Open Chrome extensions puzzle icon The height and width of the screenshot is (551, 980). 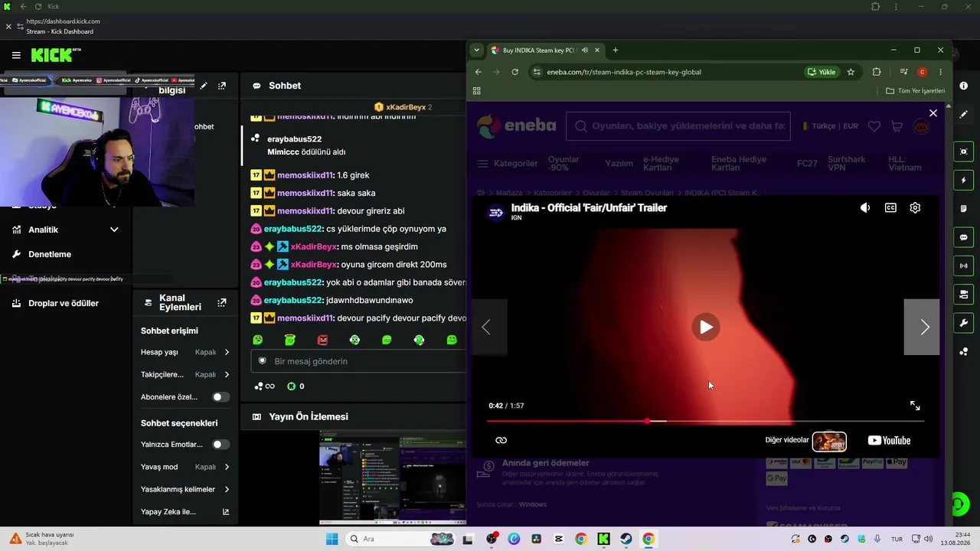pos(877,72)
